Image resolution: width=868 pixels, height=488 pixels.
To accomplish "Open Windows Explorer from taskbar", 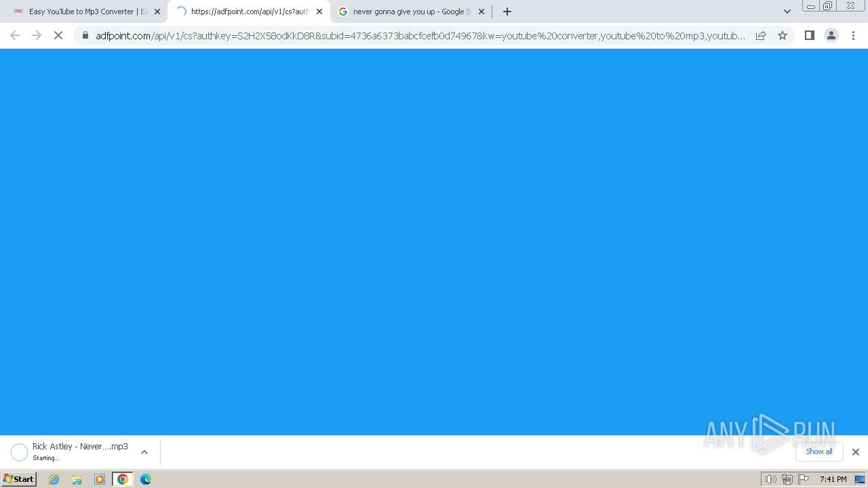I will (x=77, y=479).
